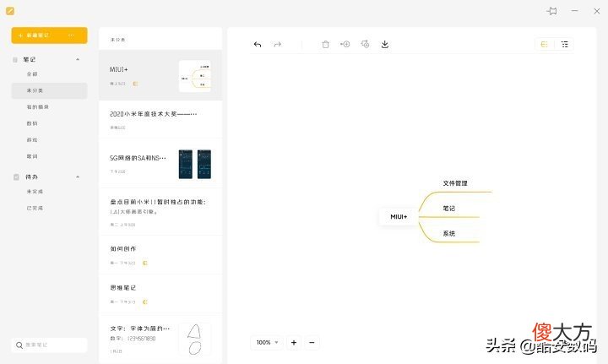This screenshot has height=364, width=608.
Task: Select the MIUI+ root node in mind map
Action: point(399,217)
